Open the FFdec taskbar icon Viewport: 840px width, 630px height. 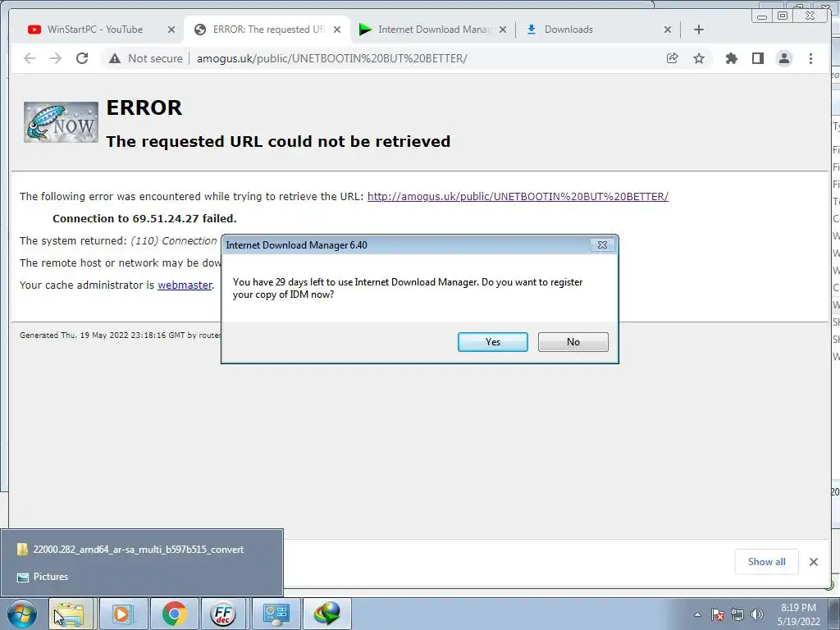223,614
